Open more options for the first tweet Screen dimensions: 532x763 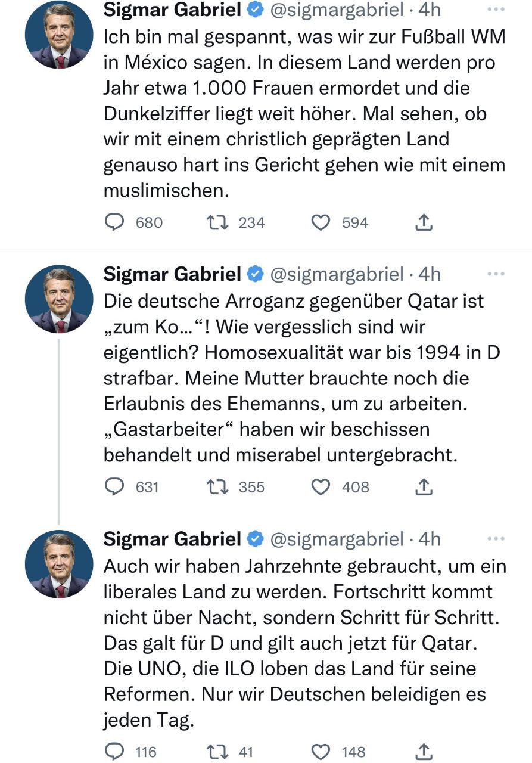(496, 10)
